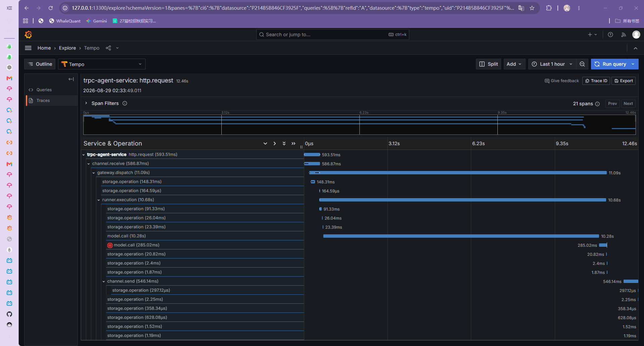
Task: Zoom out the time range
Action: point(582,64)
